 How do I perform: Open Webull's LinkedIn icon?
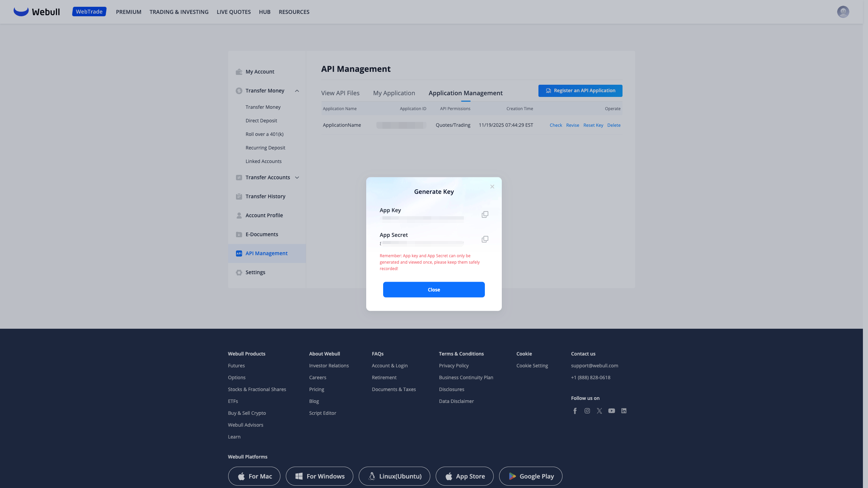click(x=624, y=411)
